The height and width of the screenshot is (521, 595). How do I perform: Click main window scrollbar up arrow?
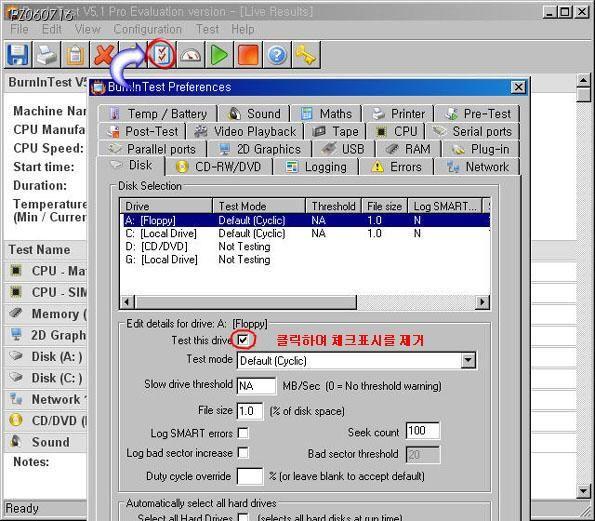[583, 80]
